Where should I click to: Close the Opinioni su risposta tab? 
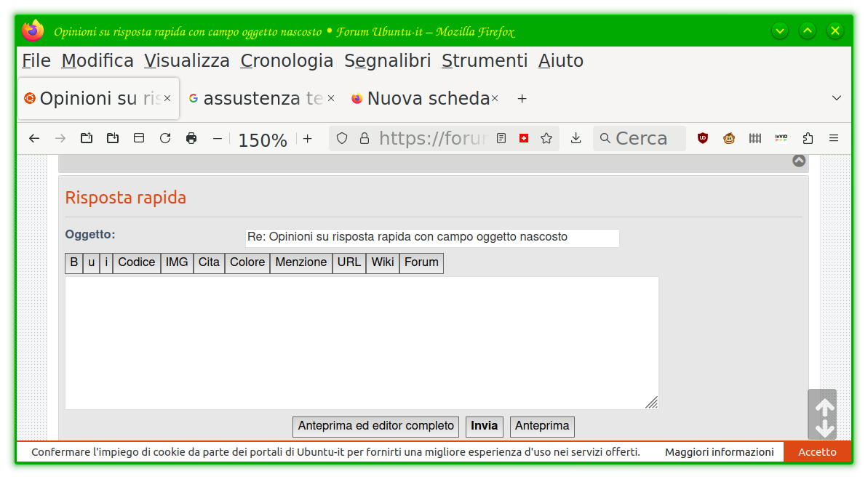[x=167, y=98]
